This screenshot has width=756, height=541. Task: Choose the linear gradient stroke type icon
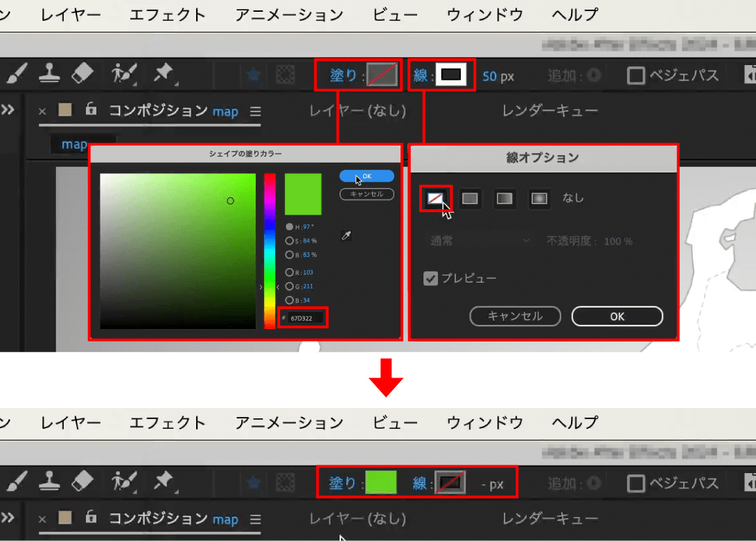(x=504, y=198)
